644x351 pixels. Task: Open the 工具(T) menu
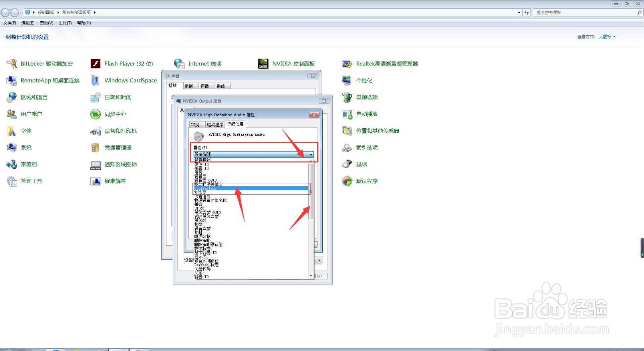coord(65,23)
